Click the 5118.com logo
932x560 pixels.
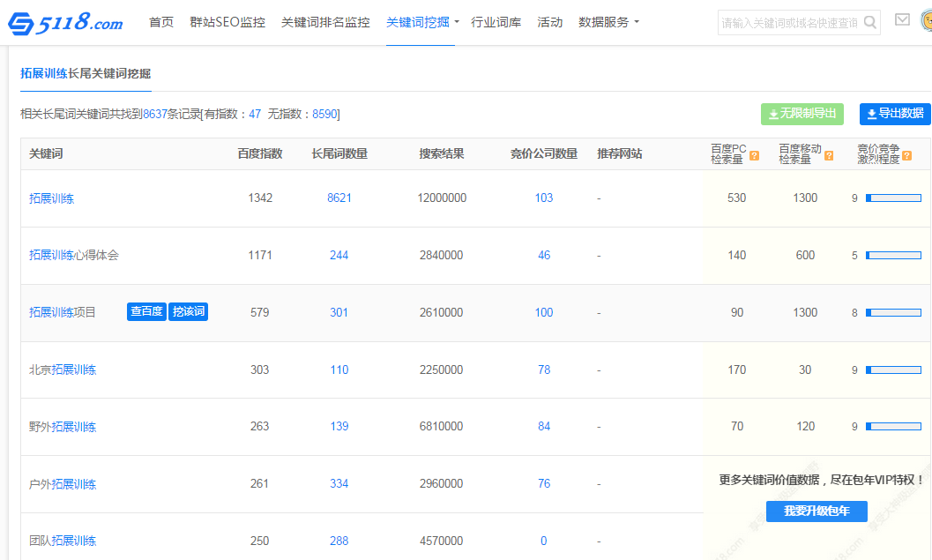click(x=66, y=24)
